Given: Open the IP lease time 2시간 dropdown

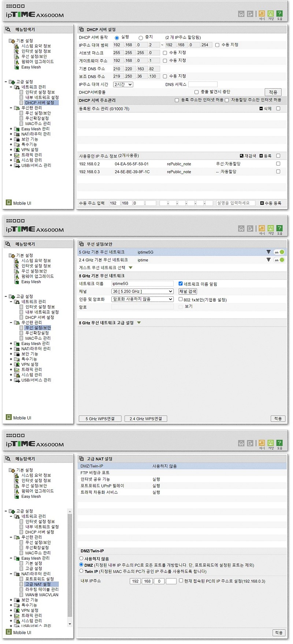Looking at the screenshot, I should (123, 84).
